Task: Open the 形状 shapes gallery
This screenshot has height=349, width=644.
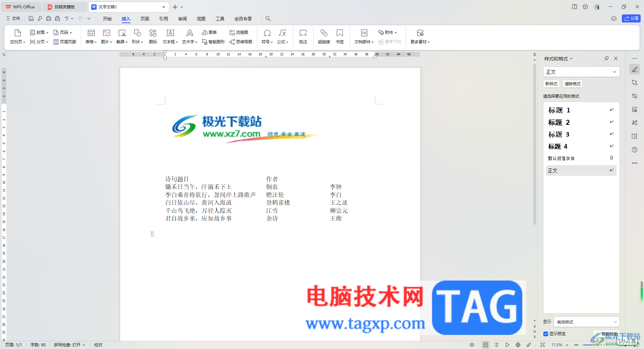Action: (x=137, y=37)
